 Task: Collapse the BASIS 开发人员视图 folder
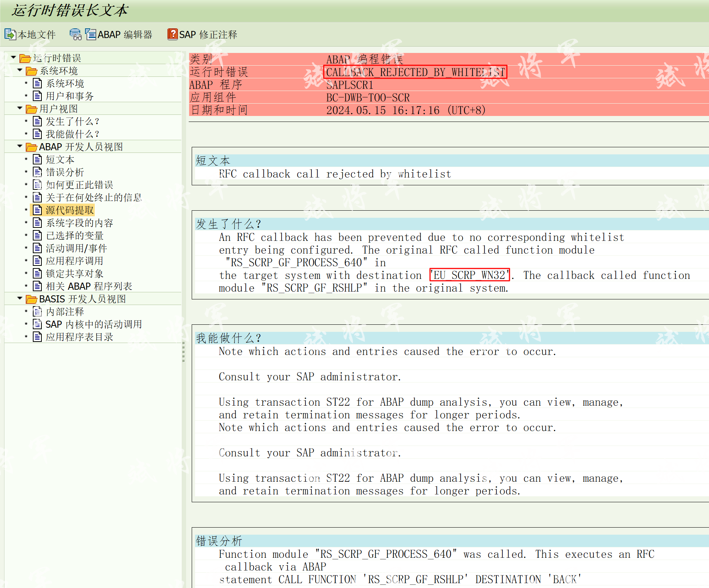click(x=20, y=298)
